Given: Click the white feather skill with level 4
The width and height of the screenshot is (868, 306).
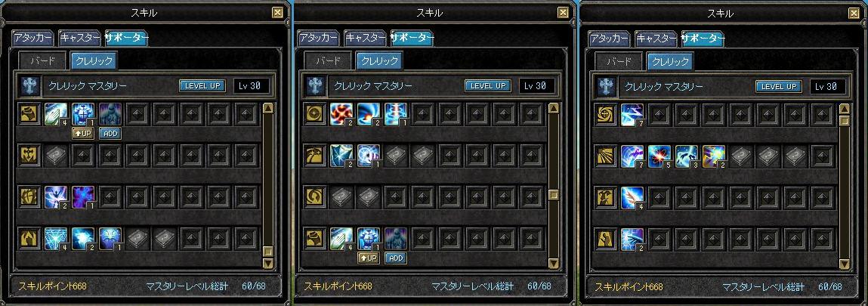Looking at the screenshot, I should [x=632, y=198].
